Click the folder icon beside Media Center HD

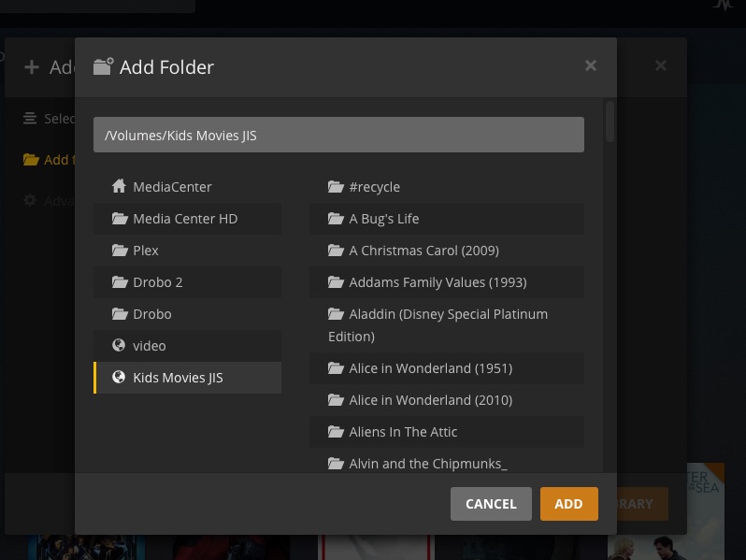click(x=120, y=219)
